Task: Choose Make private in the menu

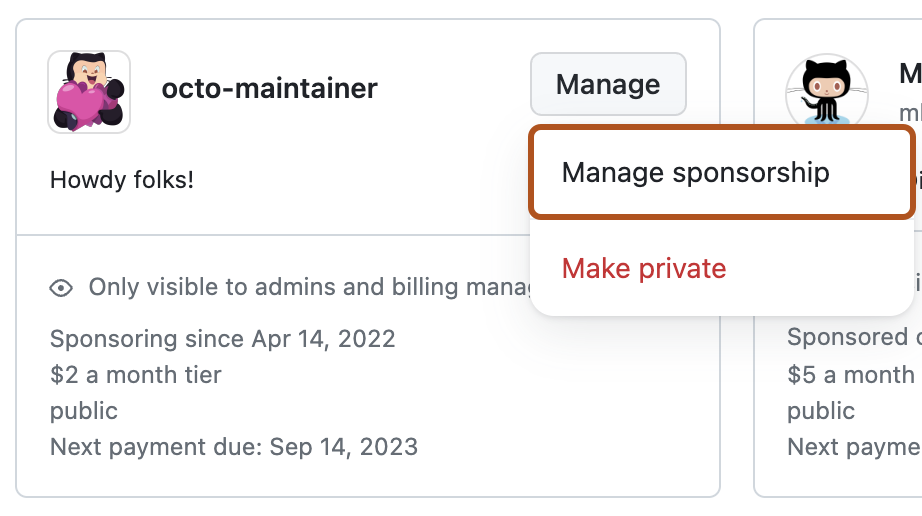Action: [x=644, y=268]
